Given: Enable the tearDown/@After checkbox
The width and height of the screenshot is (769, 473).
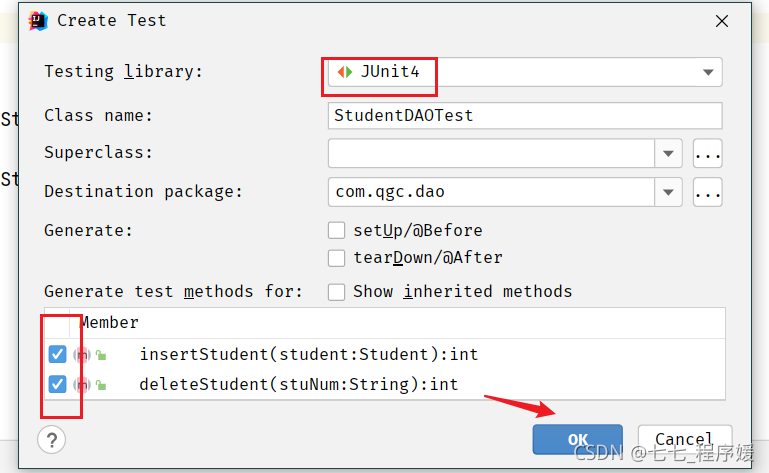Looking at the screenshot, I should coord(337,258).
